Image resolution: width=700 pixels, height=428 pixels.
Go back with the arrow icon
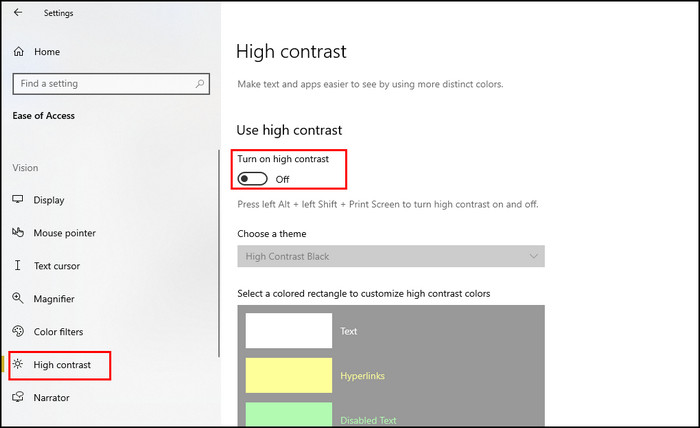coord(18,12)
